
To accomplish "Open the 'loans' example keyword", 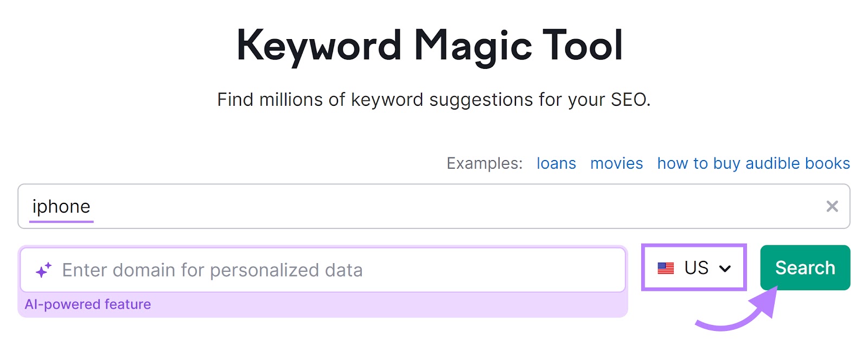I will [x=556, y=163].
